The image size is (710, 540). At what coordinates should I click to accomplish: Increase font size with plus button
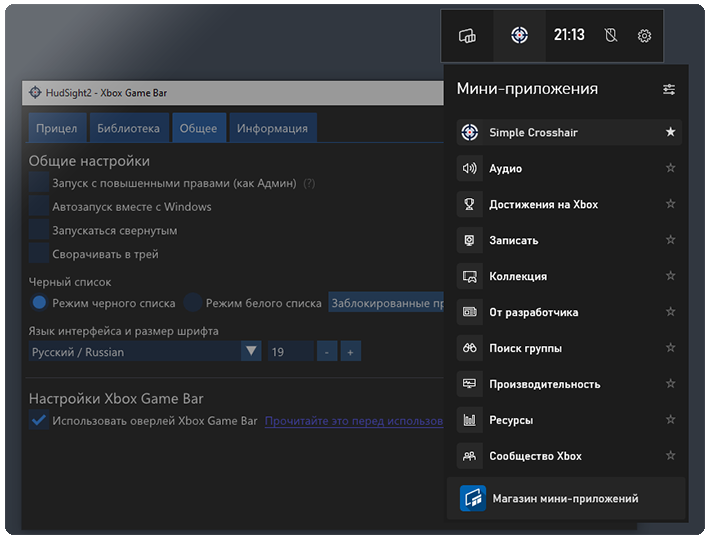coord(350,351)
